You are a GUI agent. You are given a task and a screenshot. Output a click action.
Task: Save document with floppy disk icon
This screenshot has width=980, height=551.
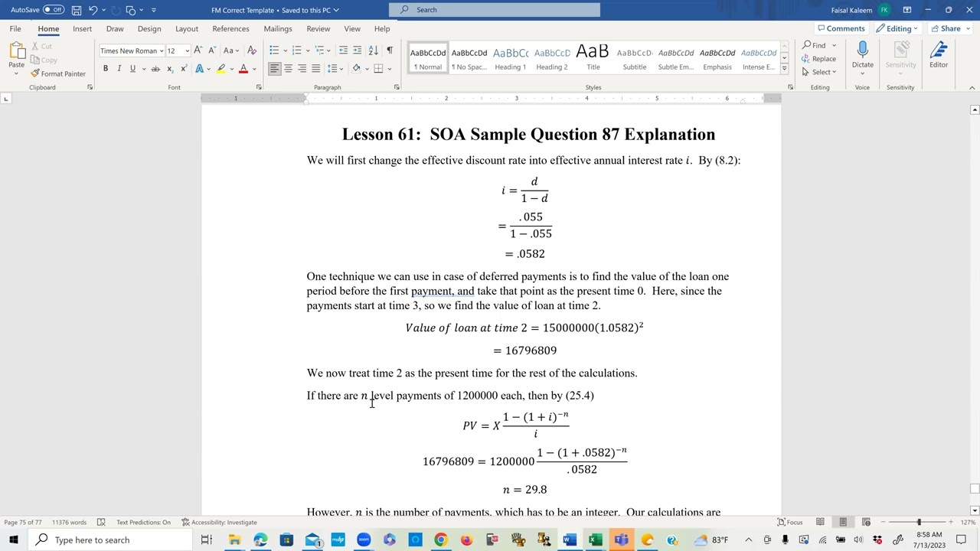pos(77,10)
